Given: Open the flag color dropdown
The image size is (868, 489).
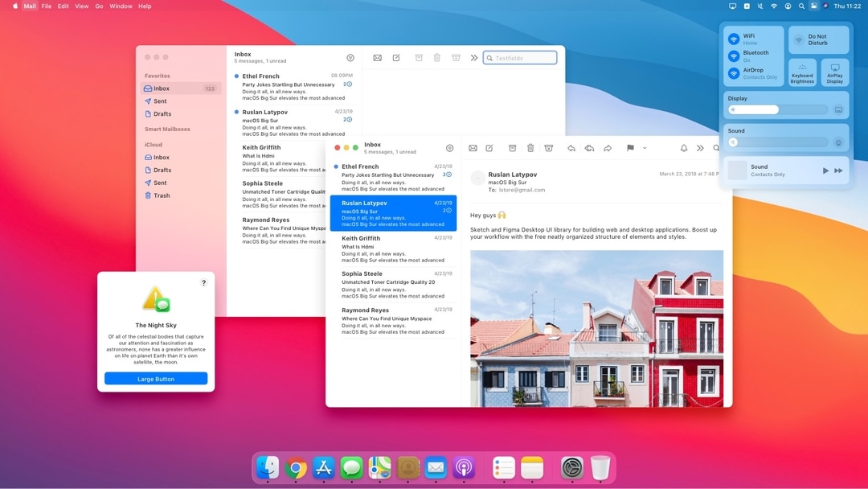Looking at the screenshot, I should [x=645, y=148].
